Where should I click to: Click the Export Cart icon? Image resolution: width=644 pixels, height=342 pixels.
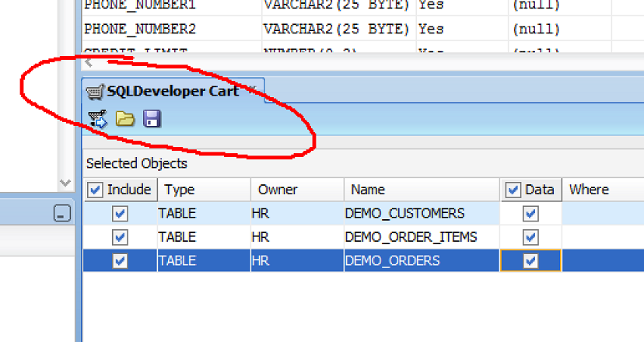pos(97,119)
